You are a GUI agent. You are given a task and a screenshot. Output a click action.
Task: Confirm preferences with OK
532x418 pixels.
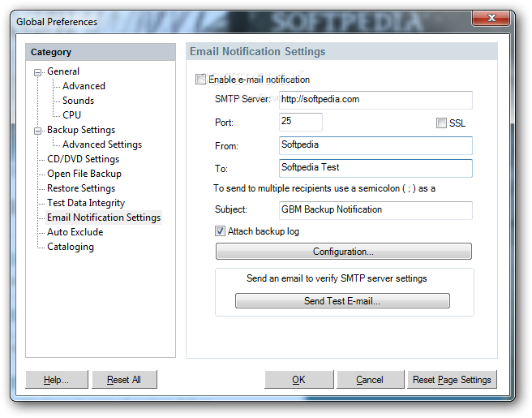click(x=299, y=379)
